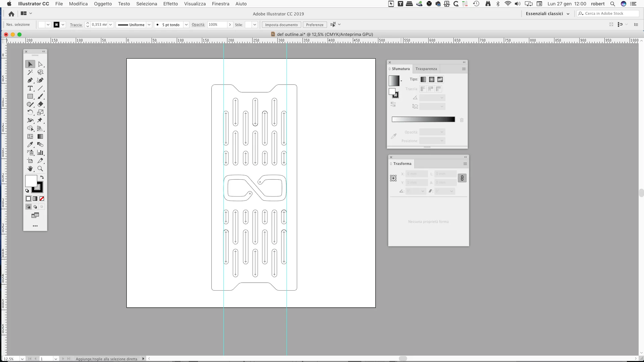Click the Cerca in Adobe Stock field

click(608, 13)
